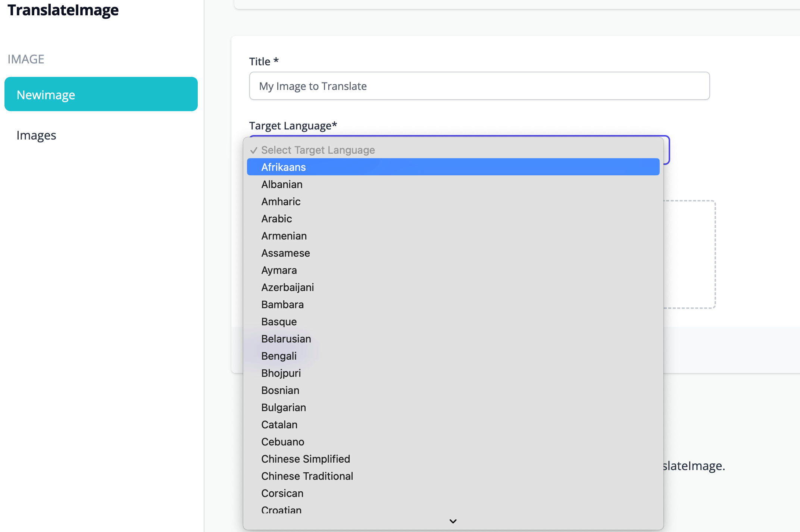Choose Basque as target language
The image size is (800, 532).
279,322
